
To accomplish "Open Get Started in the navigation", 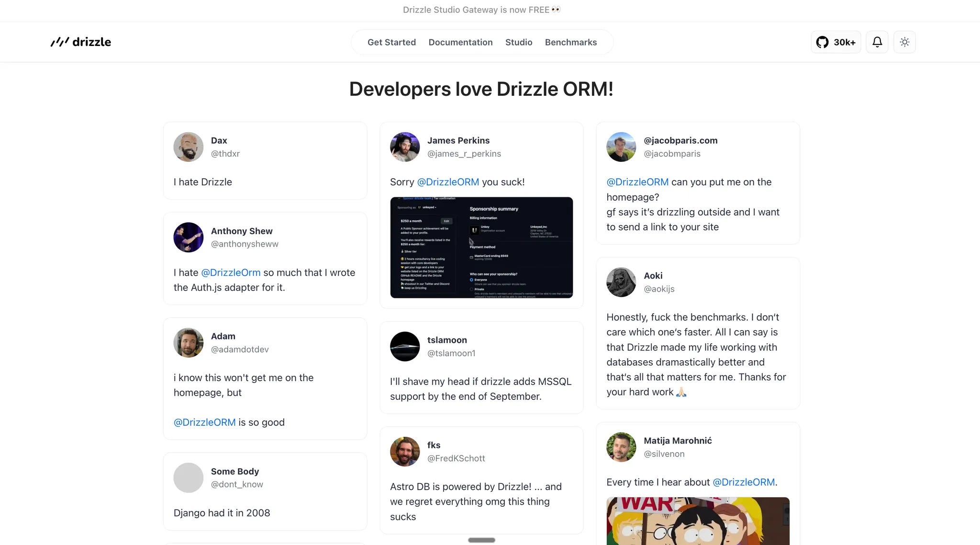I will pyautogui.click(x=391, y=42).
